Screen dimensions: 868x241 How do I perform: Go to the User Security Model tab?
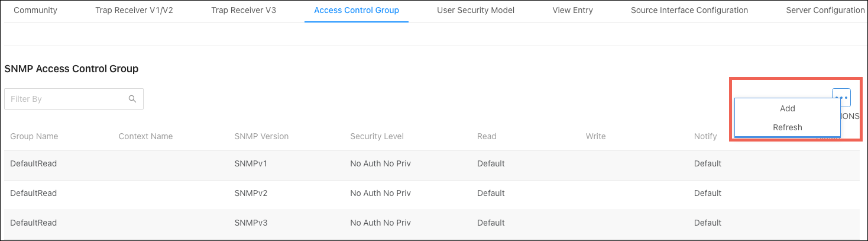pyautogui.click(x=476, y=10)
